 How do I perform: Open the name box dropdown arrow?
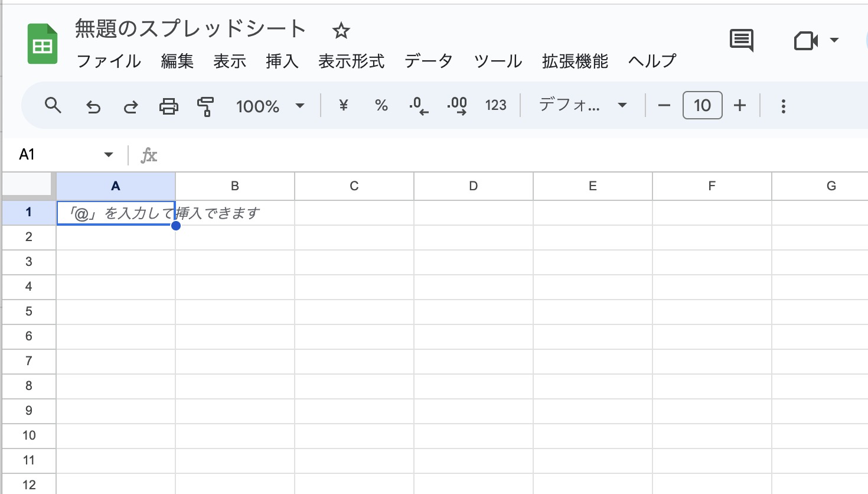(108, 155)
